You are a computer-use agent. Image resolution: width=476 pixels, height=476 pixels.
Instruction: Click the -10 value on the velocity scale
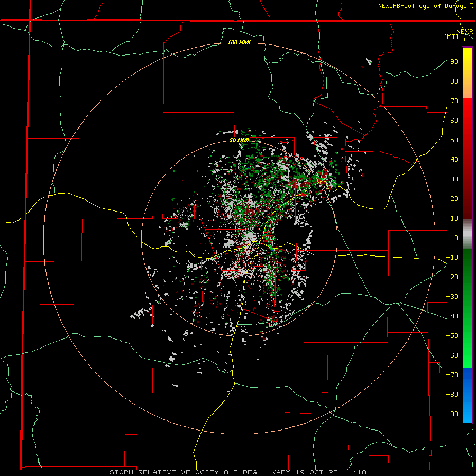click(452, 258)
